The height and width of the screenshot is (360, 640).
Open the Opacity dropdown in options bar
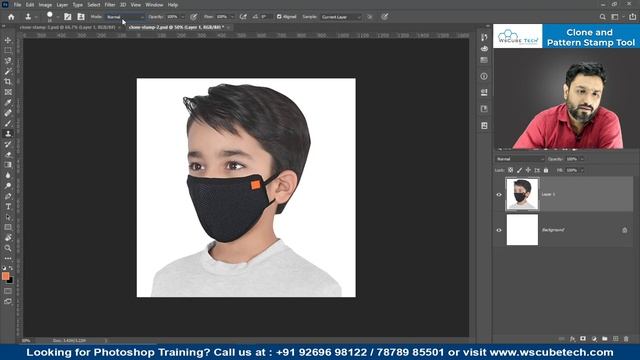coord(183,17)
